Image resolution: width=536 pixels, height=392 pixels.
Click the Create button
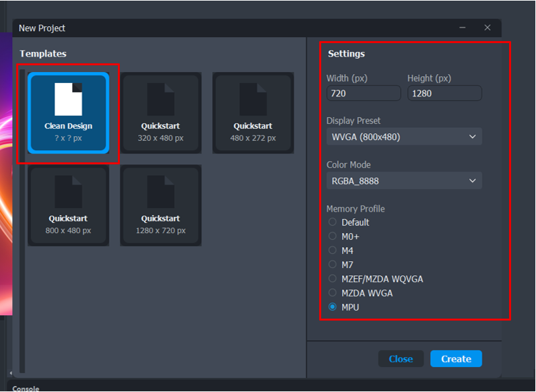456,359
